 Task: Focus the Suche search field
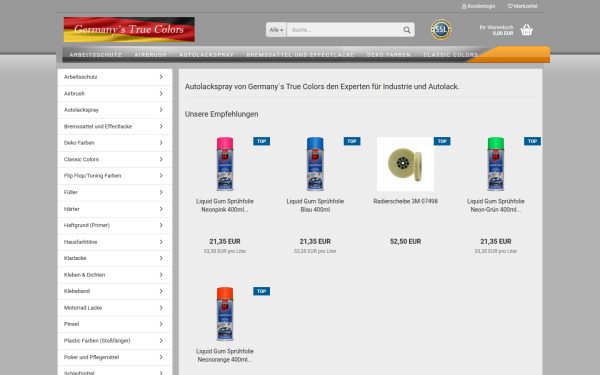[344, 30]
